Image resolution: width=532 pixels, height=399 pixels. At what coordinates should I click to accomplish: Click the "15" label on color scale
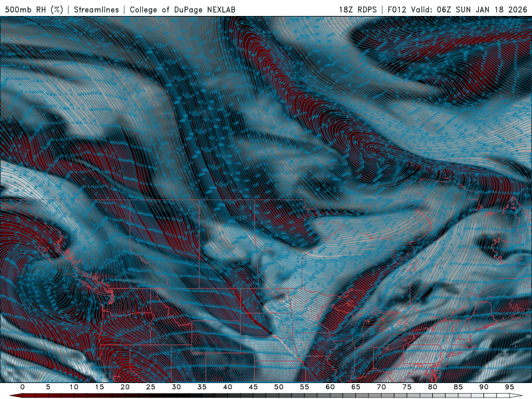[99, 387]
